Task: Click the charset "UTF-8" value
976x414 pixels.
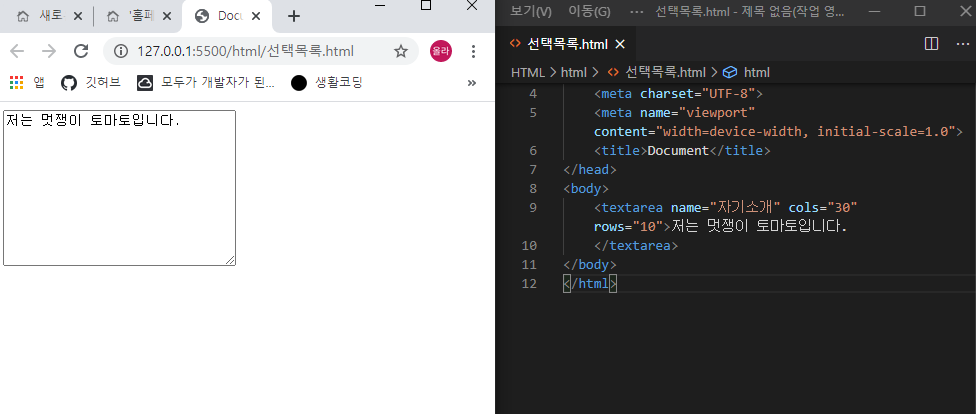Action: click(x=728, y=94)
